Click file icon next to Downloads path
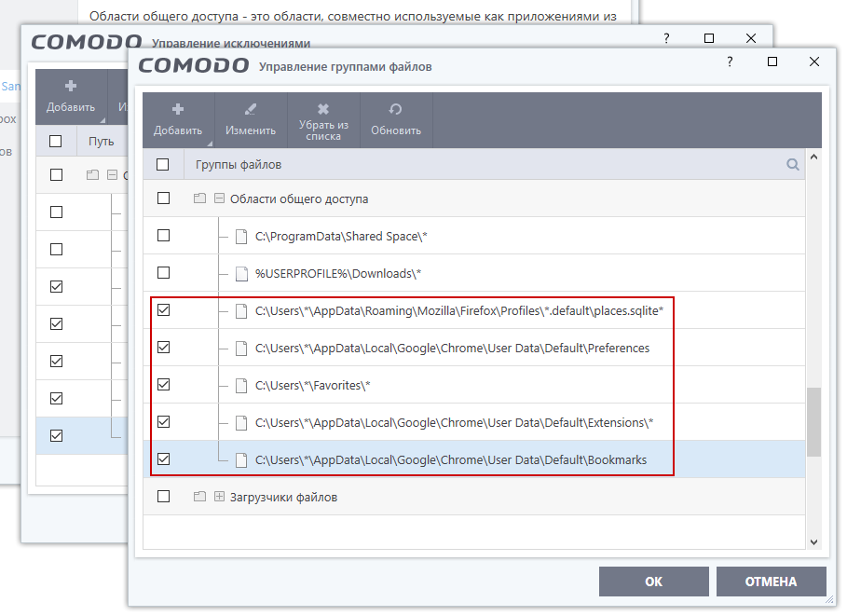Image resolution: width=847 pixels, height=616 pixels. coord(241,273)
